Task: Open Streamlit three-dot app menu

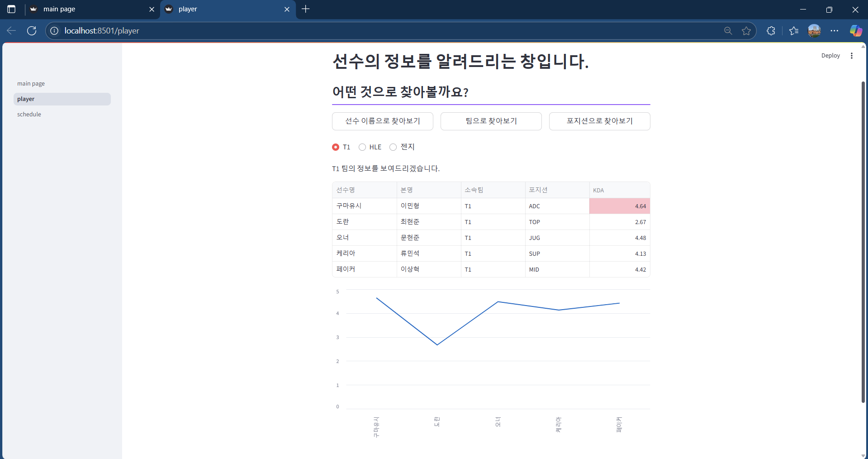Action: click(852, 56)
